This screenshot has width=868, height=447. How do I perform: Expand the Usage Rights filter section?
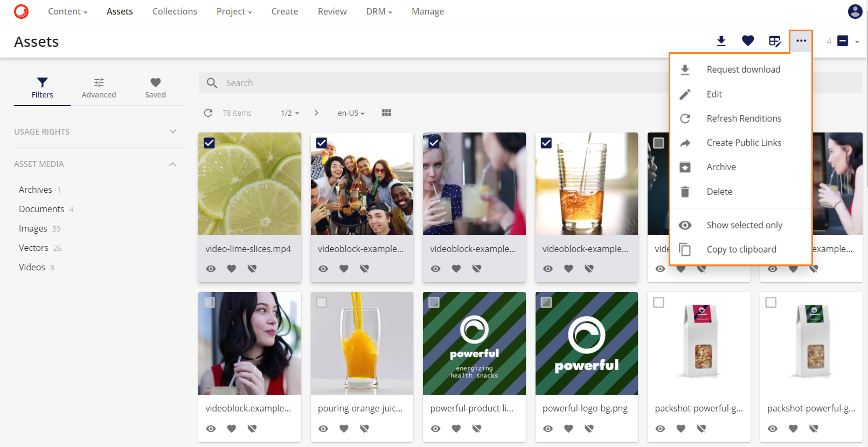click(172, 131)
